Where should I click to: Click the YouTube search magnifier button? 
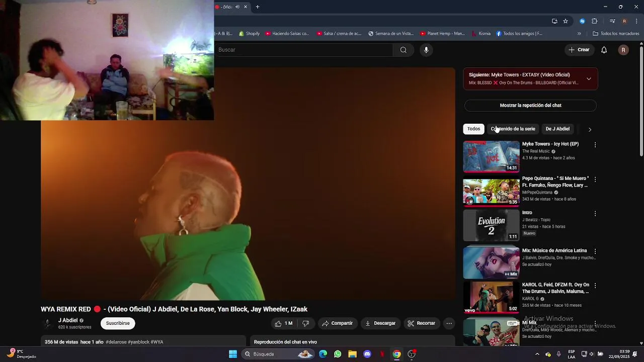[x=403, y=50]
